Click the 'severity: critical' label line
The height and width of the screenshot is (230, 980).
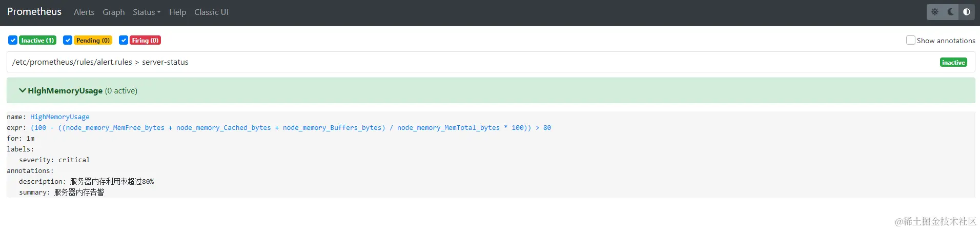pyautogui.click(x=54, y=160)
